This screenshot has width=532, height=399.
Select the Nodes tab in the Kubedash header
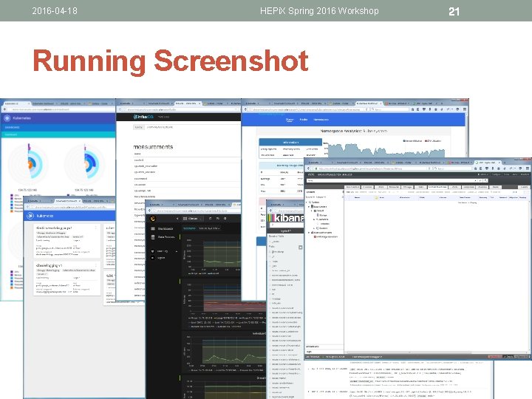click(x=304, y=120)
